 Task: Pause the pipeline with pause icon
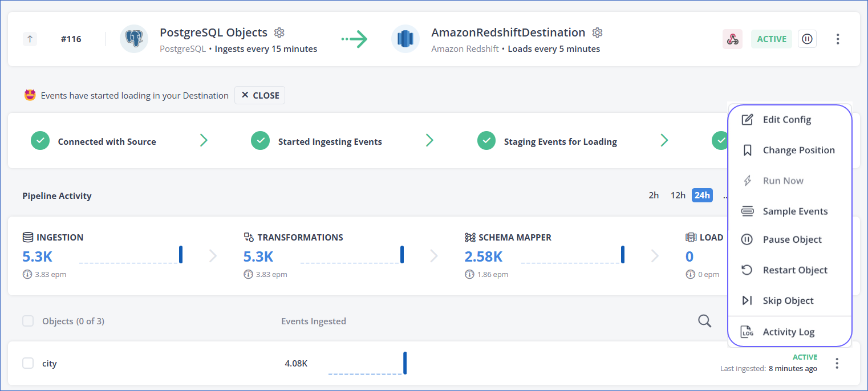point(807,39)
